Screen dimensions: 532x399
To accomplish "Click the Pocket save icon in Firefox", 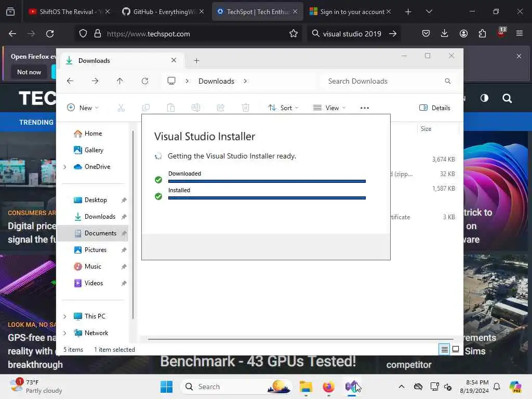I will pyautogui.click(x=426, y=34).
